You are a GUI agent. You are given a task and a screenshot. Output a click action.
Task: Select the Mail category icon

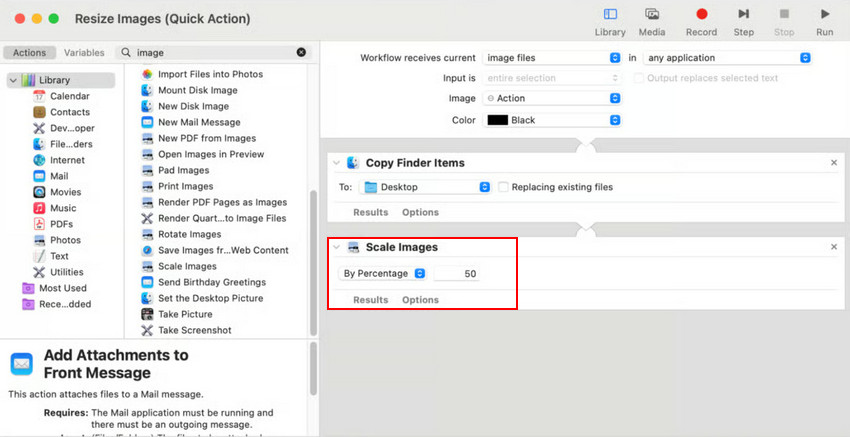coord(39,176)
